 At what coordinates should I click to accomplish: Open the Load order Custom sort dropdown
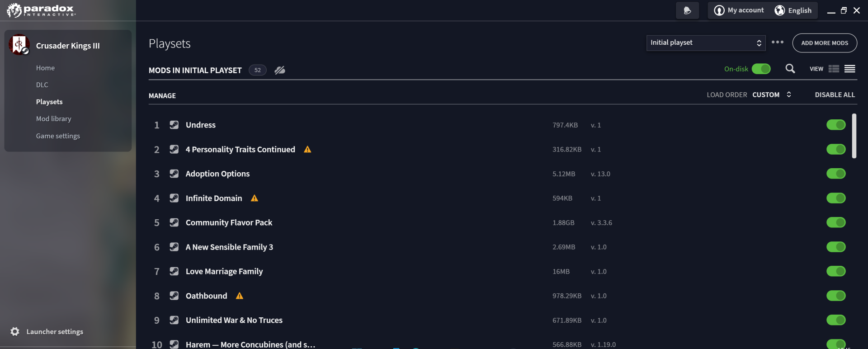tap(772, 94)
